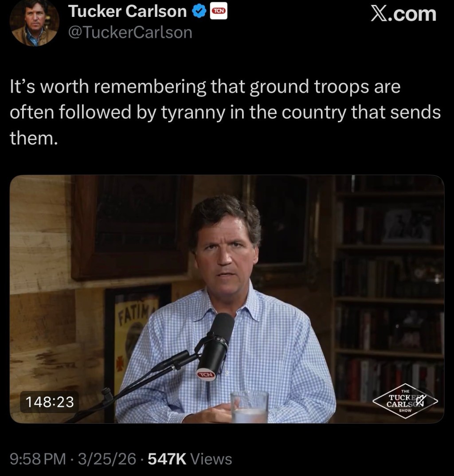Viewport: 454px width, 476px height.
Task: Open the 9:58 PM timestamp link
Action: point(38,459)
